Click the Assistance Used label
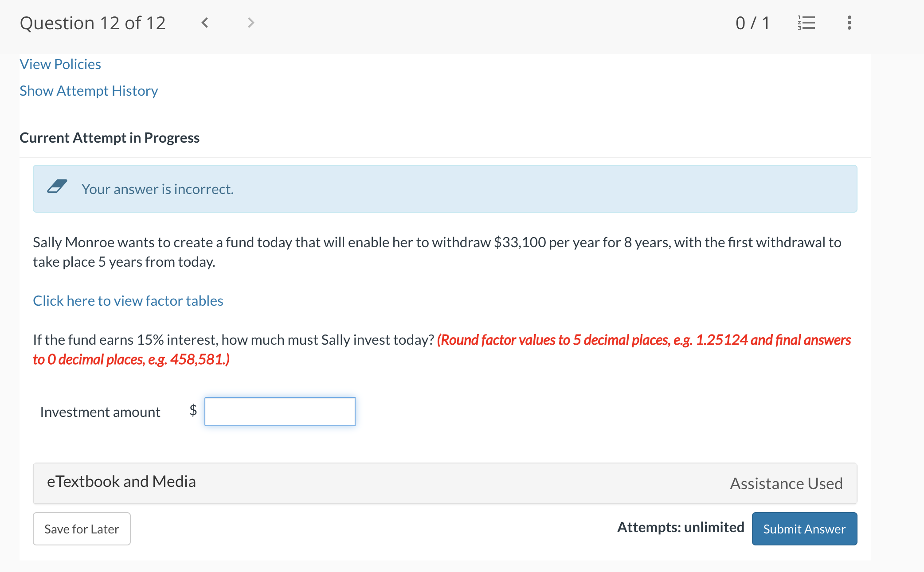 pos(786,483)
